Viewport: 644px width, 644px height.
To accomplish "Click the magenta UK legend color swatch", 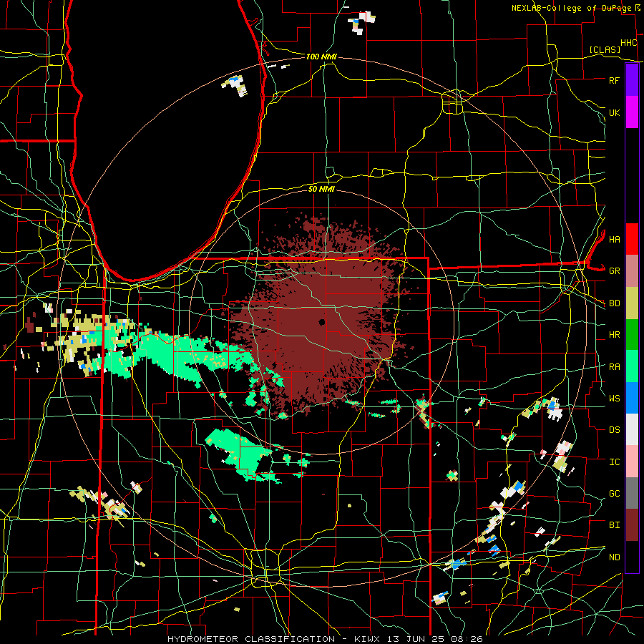I will point(632,112).
